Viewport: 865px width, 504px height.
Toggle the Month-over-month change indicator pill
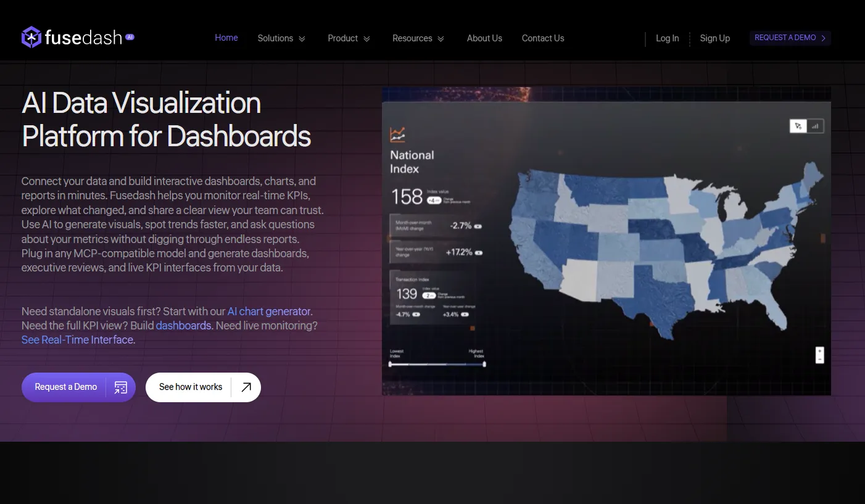click(x=478, y=226)
